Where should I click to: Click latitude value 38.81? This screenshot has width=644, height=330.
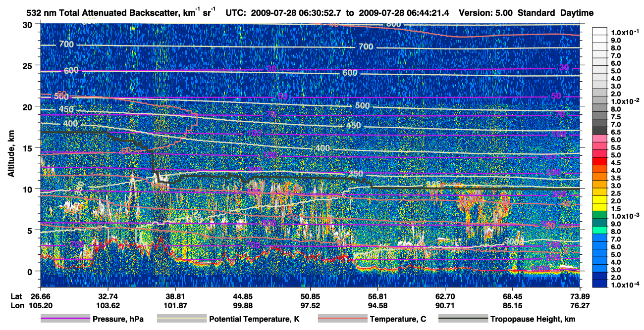coord(174,296)
